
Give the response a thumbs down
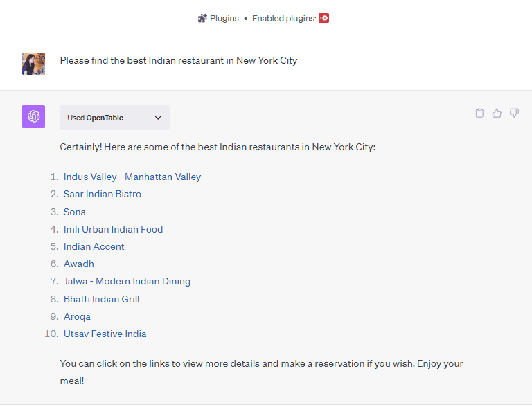click(515, 113)
